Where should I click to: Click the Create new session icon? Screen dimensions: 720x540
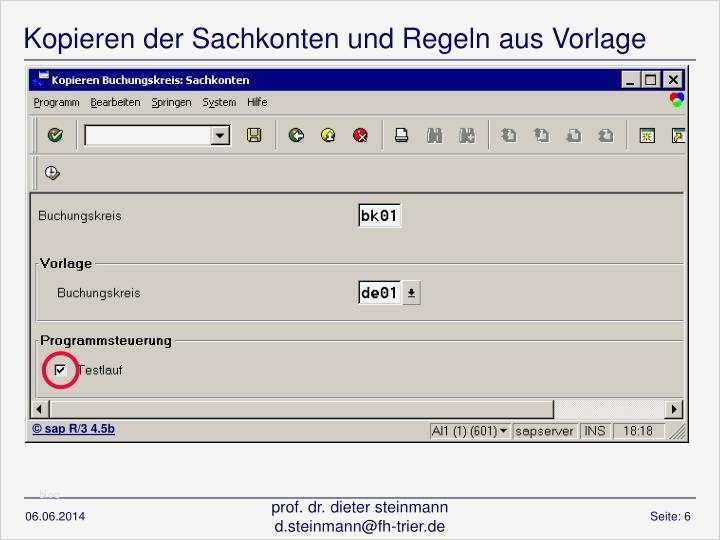[647, 135]
